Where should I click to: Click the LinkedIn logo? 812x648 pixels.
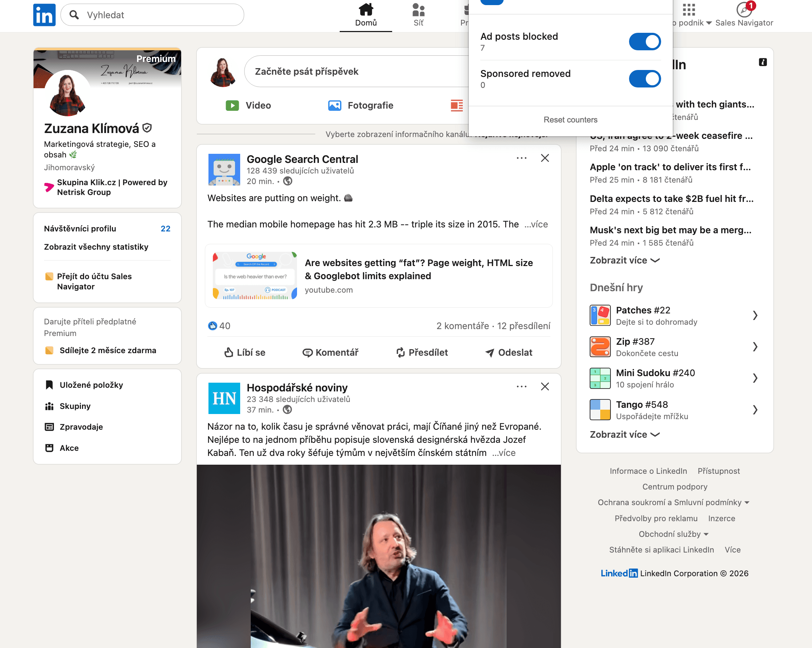point(44,14)
